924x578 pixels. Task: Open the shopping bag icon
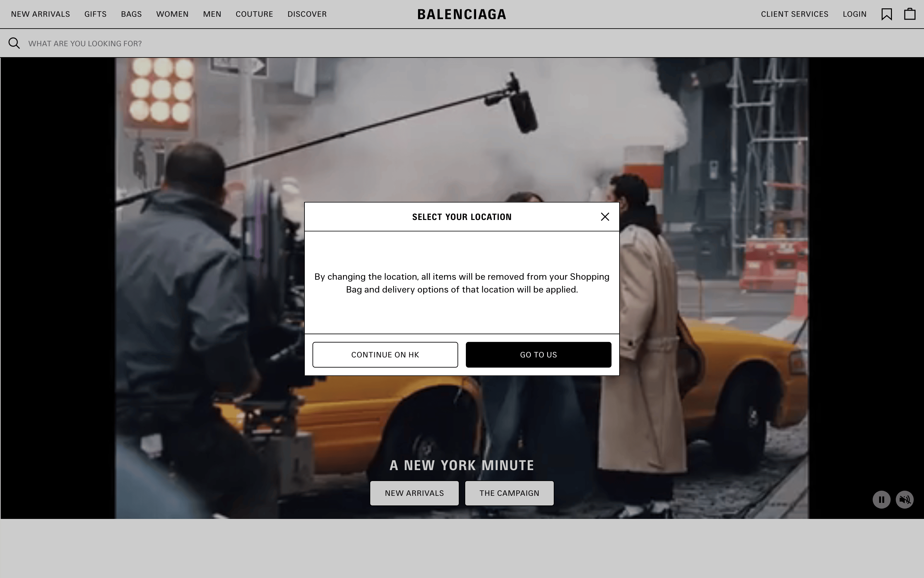(910, 14)
